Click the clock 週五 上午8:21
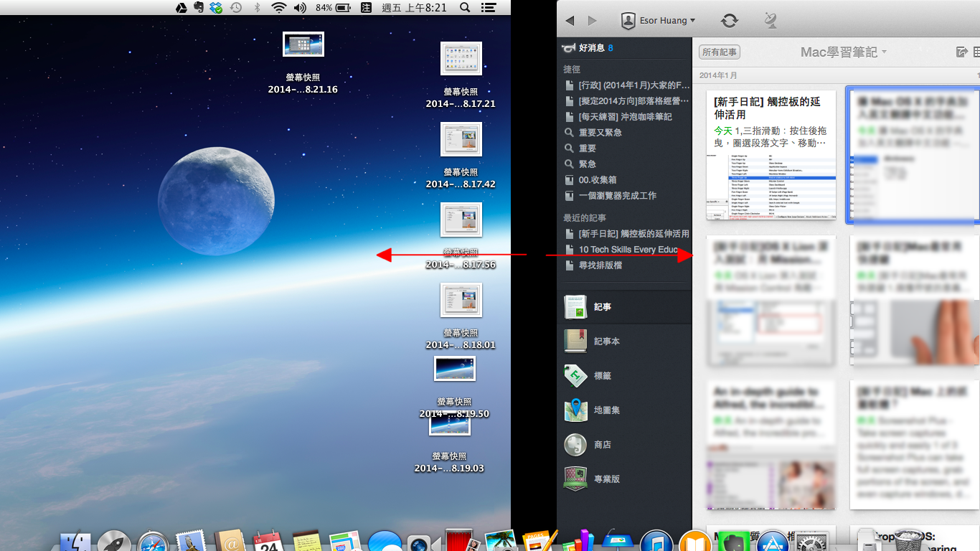Screen dimensions: 980x551 click(x=414, y=8)
